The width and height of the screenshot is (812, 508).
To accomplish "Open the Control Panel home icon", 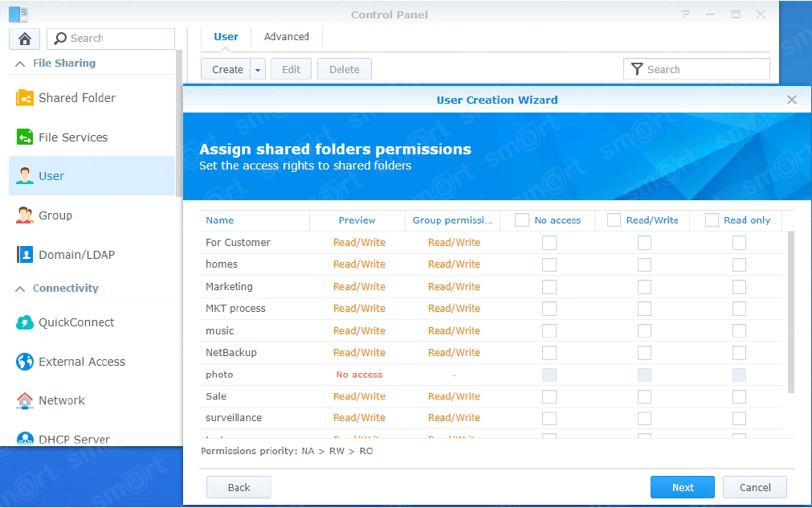I will pos(24,39).
